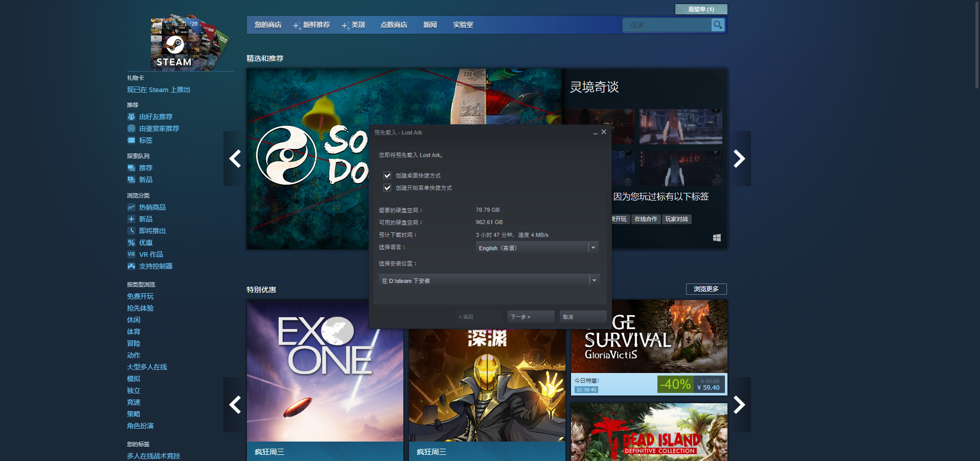Viewport: 980px width, 461px height.
Task: Open the 点数商店 tab
Action: click(394, 25)
